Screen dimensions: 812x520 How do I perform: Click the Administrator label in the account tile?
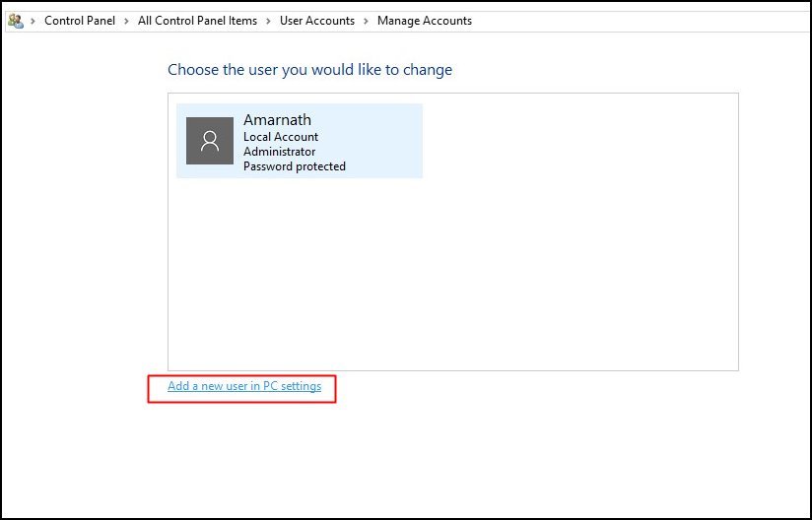point(279,152)
